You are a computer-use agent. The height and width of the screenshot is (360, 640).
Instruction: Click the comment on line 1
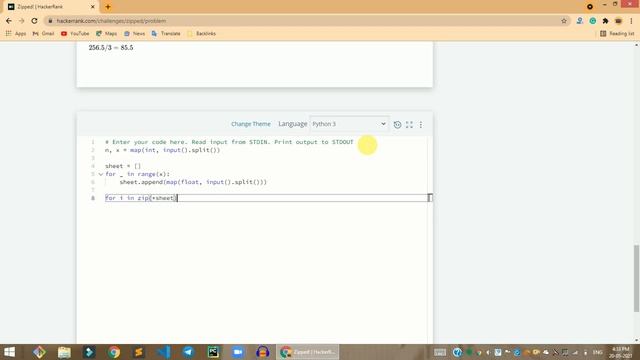[229, 142]
